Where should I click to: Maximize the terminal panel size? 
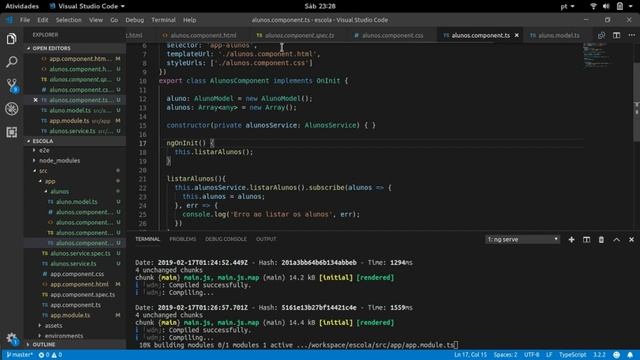coord(616,240)
